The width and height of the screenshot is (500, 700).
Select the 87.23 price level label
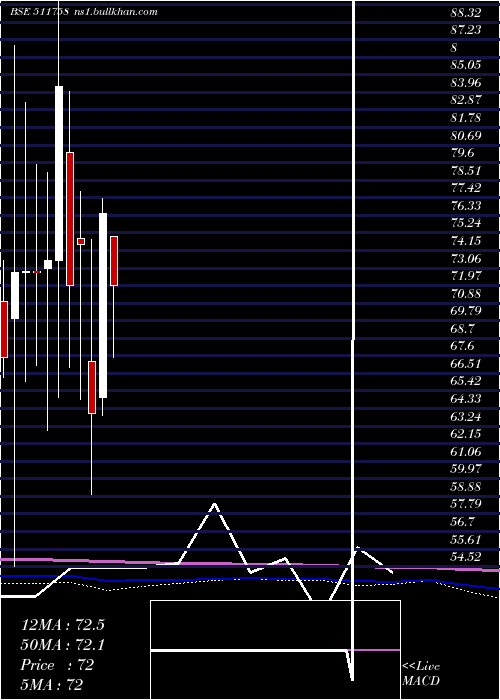click(466, 30)
